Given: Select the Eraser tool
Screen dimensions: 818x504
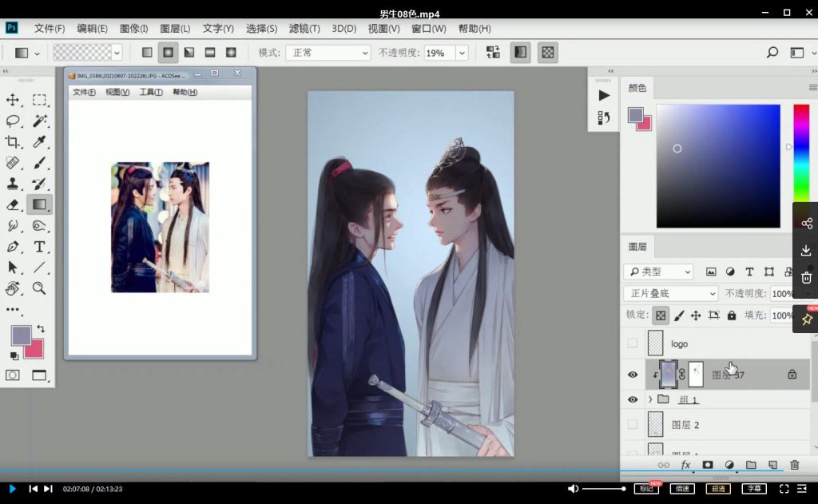Looking at the screenshot, I should coord(13,205).
